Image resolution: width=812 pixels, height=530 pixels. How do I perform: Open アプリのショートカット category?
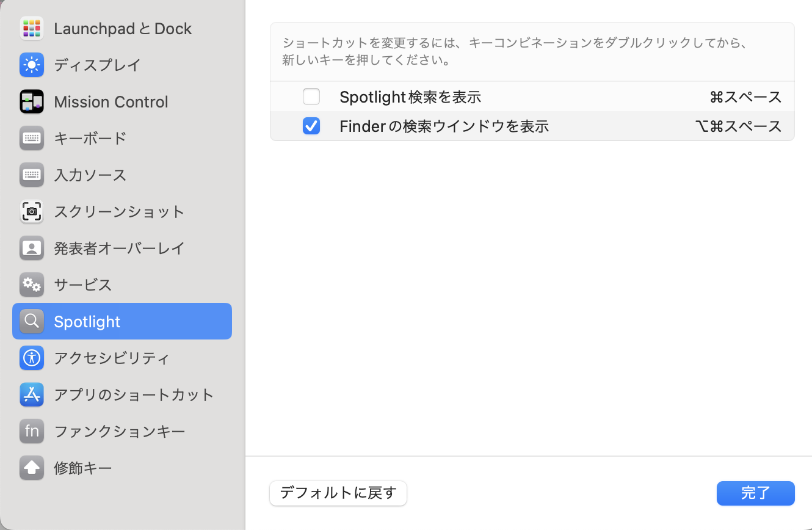click(122, 394)
